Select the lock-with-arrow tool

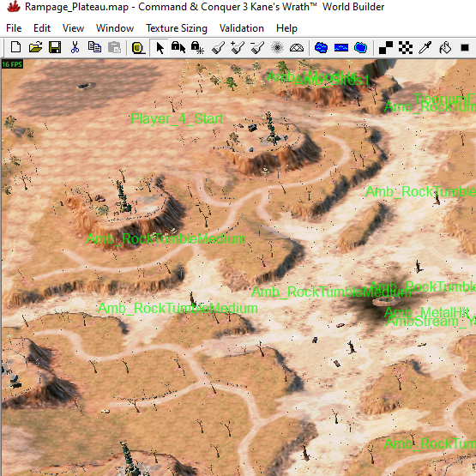(x=178, y=48)
